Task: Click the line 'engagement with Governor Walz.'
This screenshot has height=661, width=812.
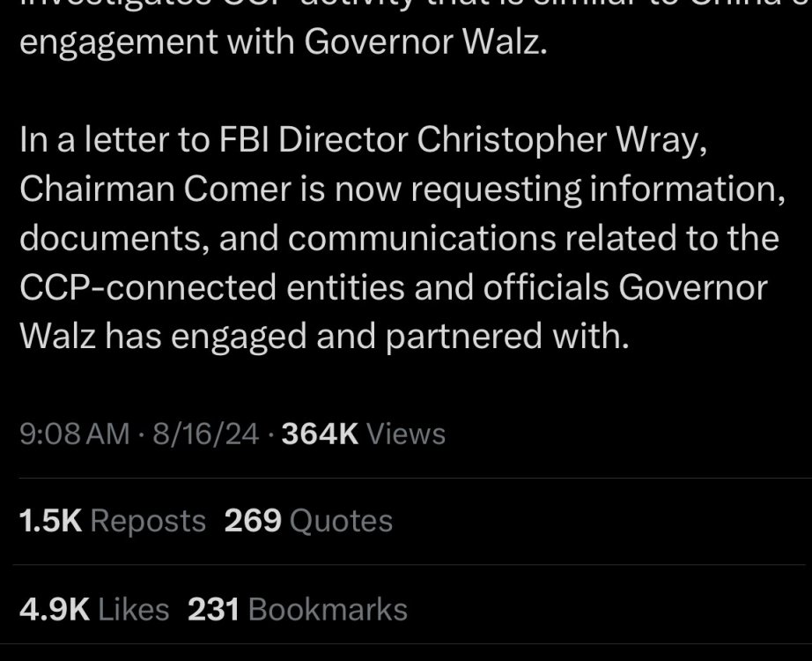Action: [284, 41]
